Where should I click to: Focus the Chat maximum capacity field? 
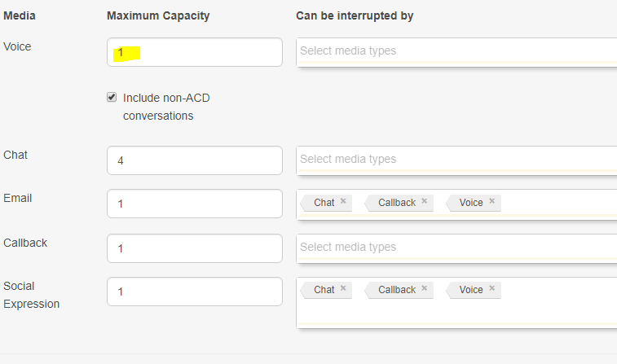pos(195,160)
